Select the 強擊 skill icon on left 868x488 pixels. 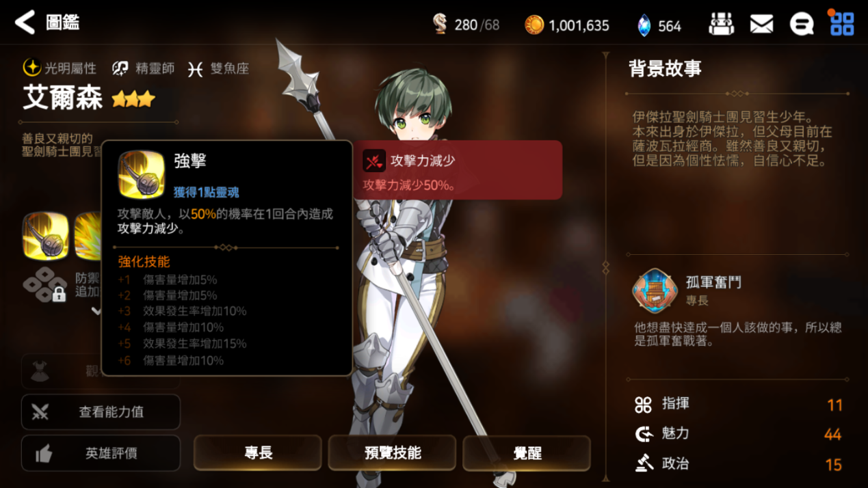(46, 236)
